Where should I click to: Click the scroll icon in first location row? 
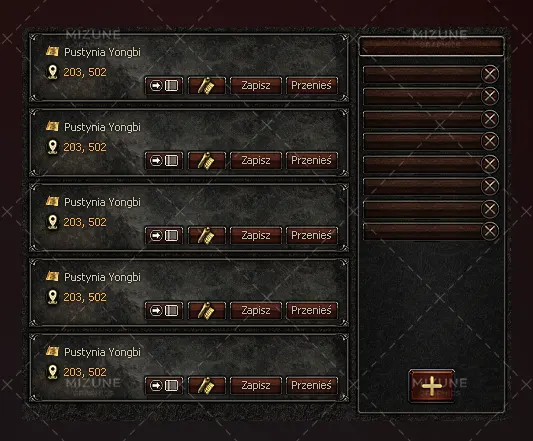click(206, 85)
